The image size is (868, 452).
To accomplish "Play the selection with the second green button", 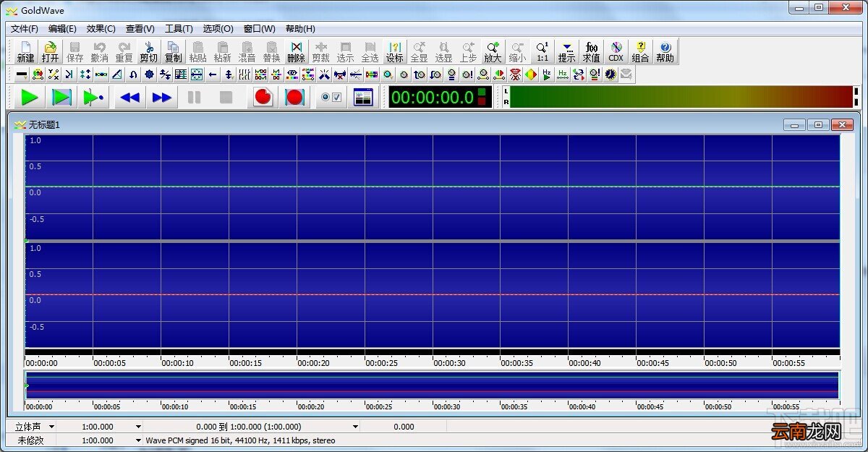I will tap(62, 97).
